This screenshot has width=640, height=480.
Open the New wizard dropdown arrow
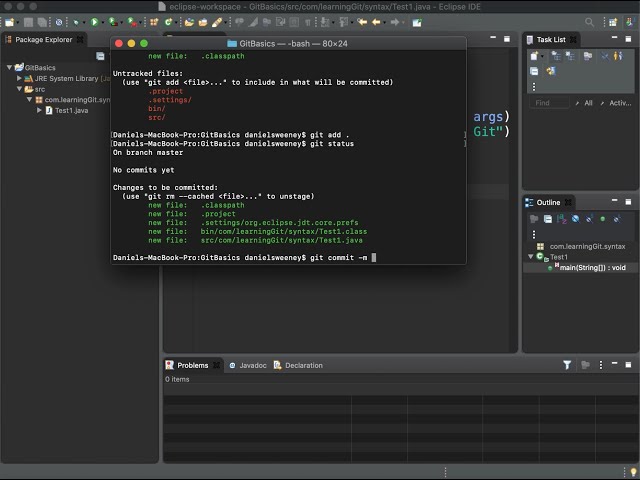18,23
